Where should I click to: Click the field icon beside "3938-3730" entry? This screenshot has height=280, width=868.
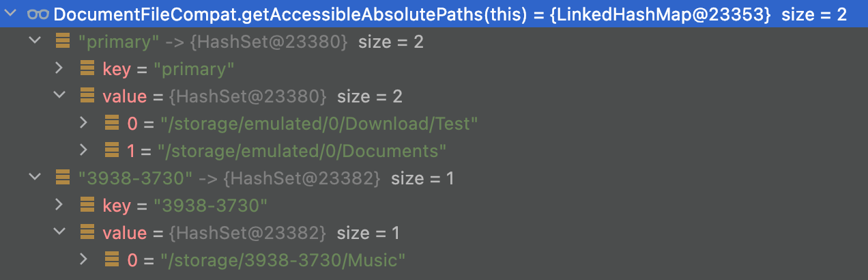62,178
